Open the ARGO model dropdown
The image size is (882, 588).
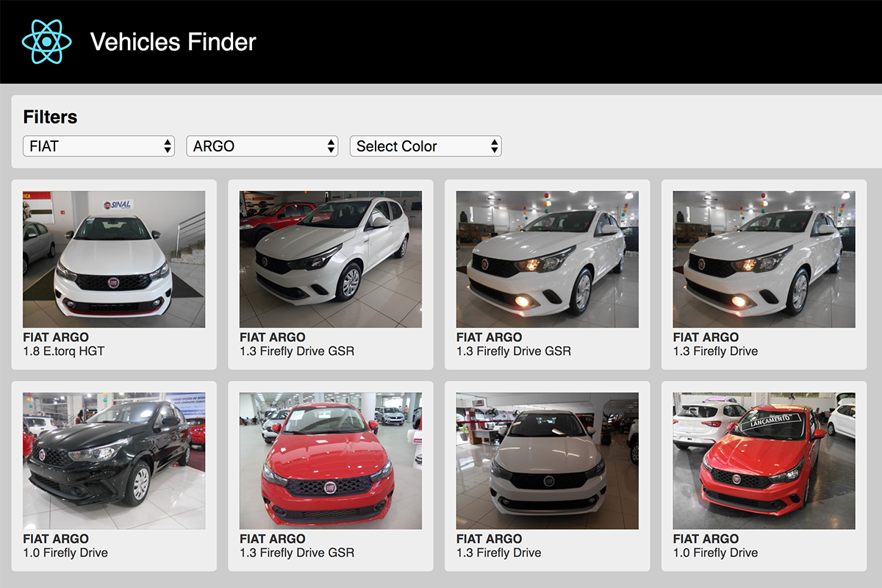(262, 146)
